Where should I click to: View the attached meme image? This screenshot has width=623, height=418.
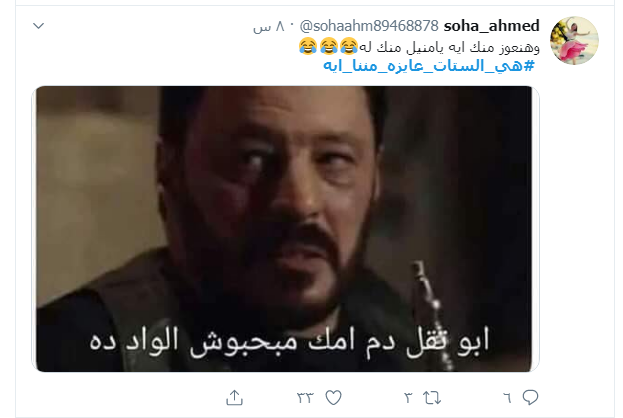[286, 229]
